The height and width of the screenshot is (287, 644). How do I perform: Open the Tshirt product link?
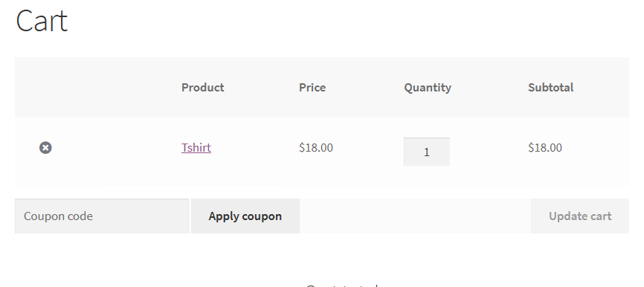pos(196,148)
